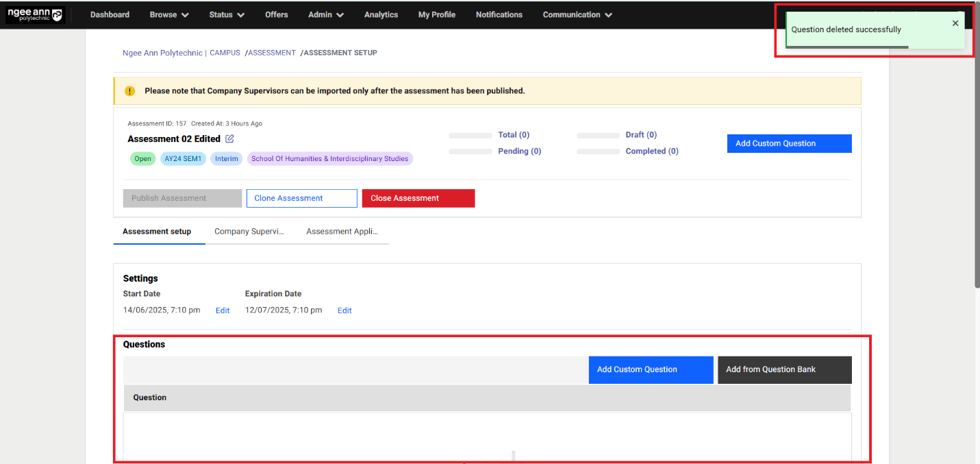
Task: Open the Communication dropdown
Action: coord(577,14)
